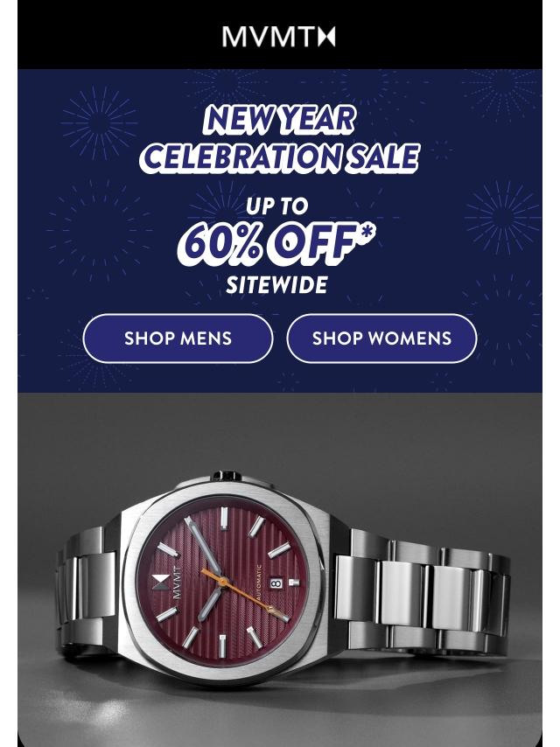
Task: Click the SITEWIDE label under the discount
Action: coord(276,285)
